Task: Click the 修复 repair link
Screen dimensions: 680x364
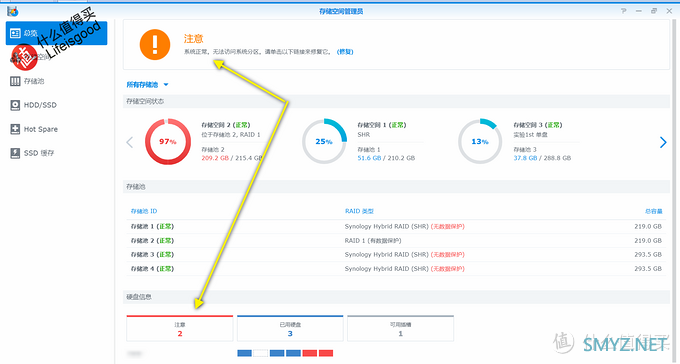Action: coord(345,52)
